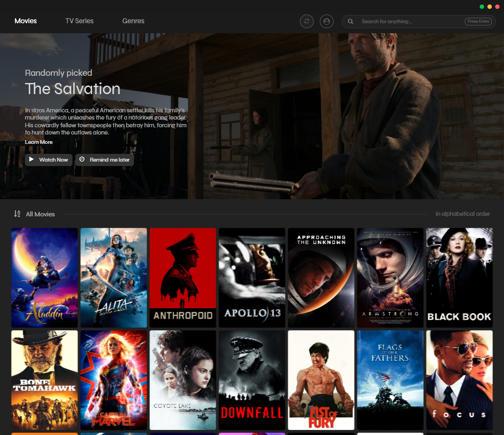The width and height of the screenshot is (504, 435).
Task: Click the All Movies heading
Action: [40, 214]
